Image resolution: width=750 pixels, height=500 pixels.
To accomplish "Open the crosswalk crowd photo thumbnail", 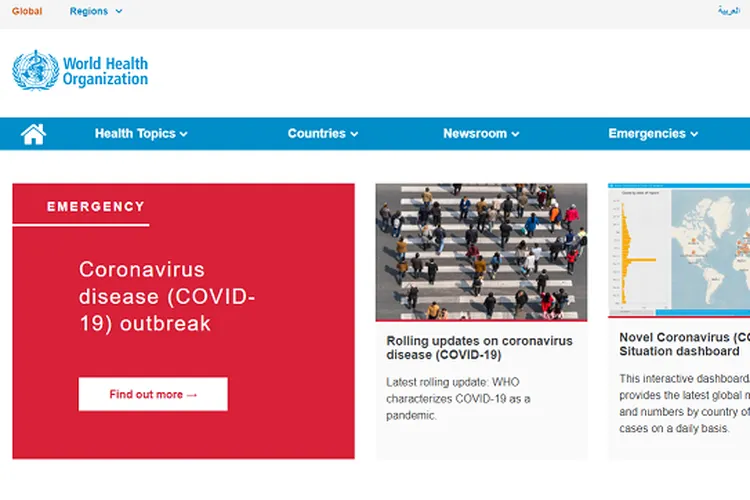I will pos(481,252).
